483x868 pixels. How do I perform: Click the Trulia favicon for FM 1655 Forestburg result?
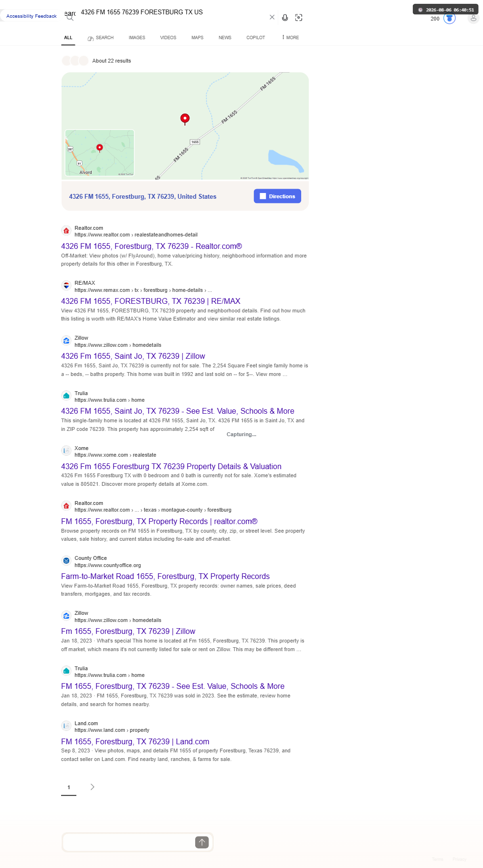(x=66, y=671)
